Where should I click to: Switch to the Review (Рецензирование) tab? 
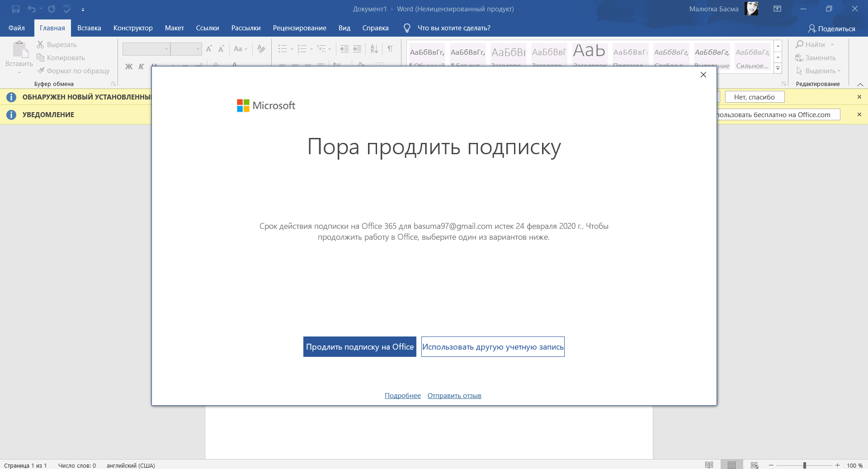pos(300,28)
